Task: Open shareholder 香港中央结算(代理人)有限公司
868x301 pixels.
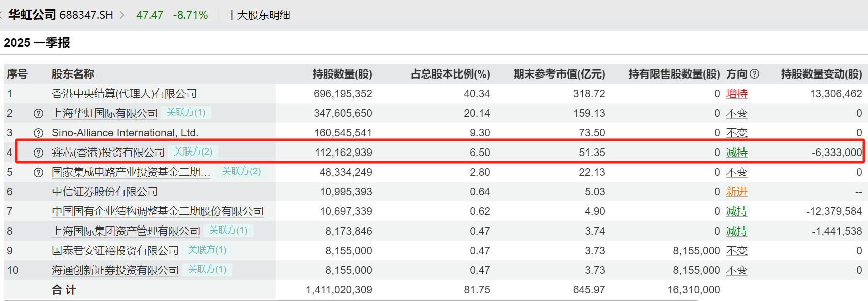Action: tap(124, 94)
